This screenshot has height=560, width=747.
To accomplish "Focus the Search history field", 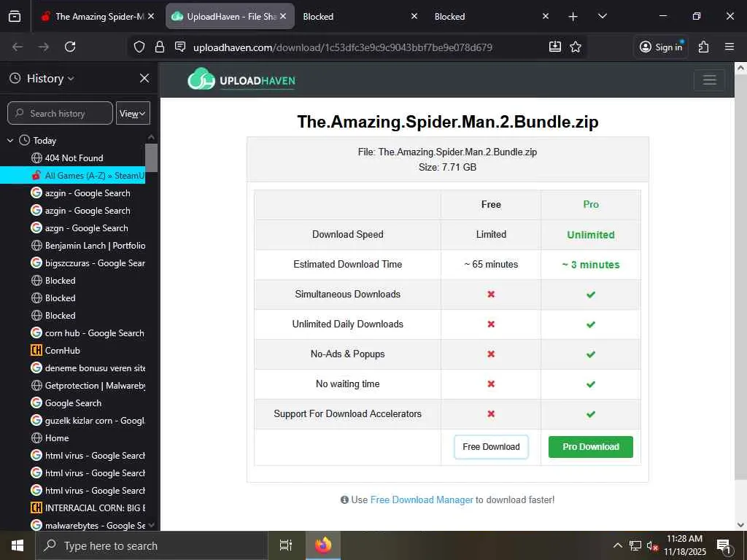I will pos(60,113).
